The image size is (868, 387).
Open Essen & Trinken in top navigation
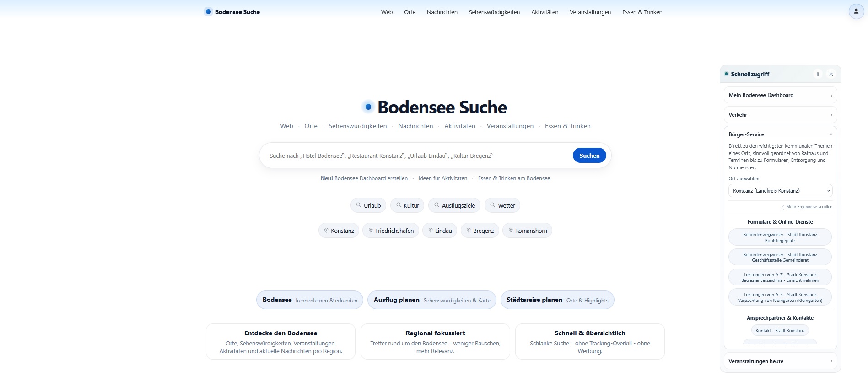click(x=642, y=12)
